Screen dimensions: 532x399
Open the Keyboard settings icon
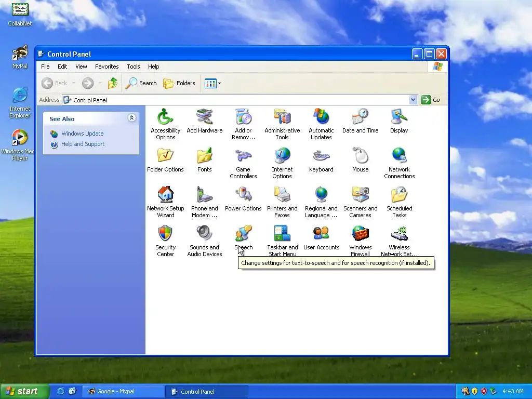321,160
